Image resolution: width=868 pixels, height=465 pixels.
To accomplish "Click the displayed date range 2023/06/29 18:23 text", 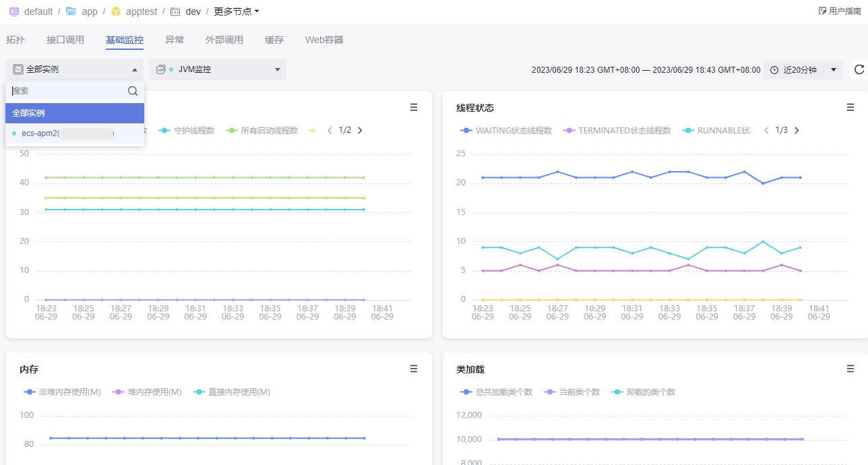I will tap(646, 70).
